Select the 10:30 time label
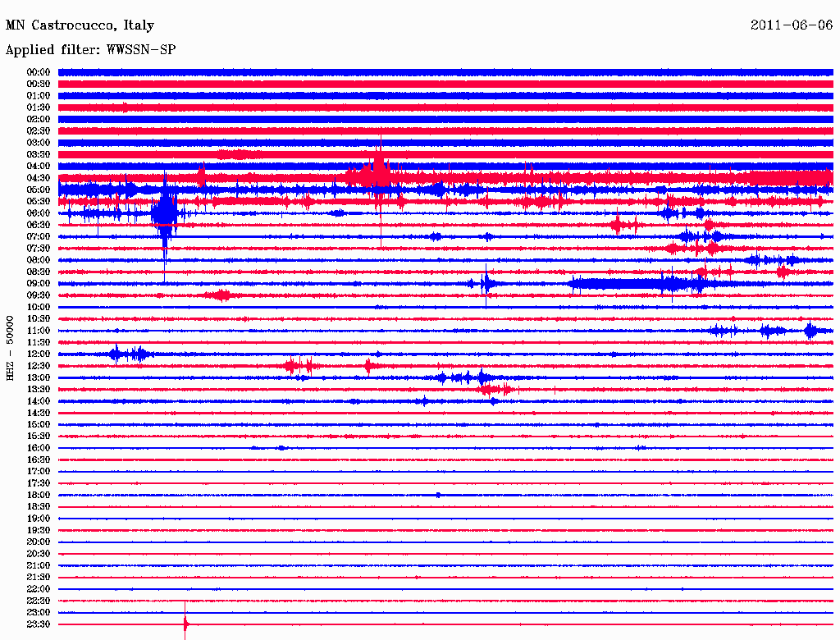The width and height of the screenshot is (840, 640). [x=39, y=319]
